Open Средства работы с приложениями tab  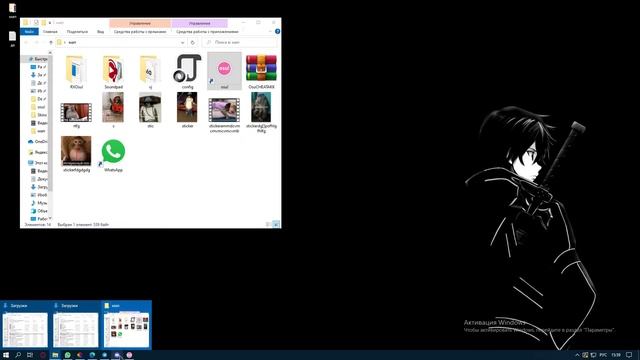[x=207, y=31]
